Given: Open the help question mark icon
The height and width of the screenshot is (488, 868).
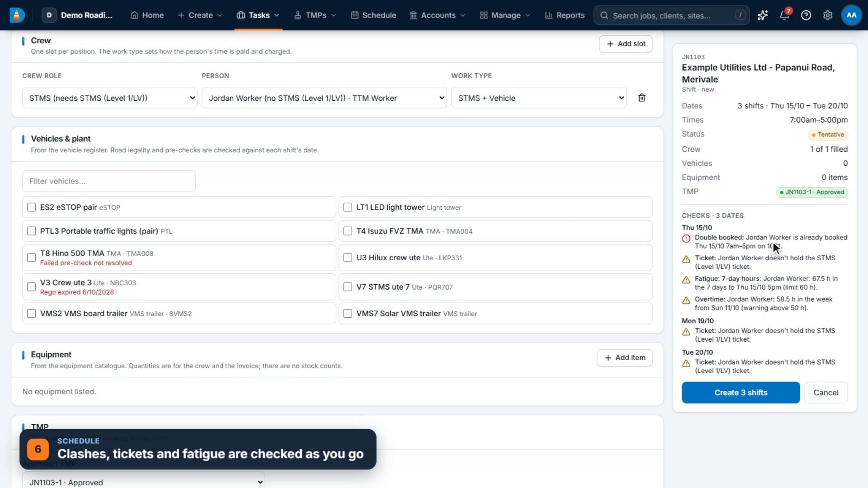Looking at the screenshot, I should pyautogui.click(x=806, y=15).
